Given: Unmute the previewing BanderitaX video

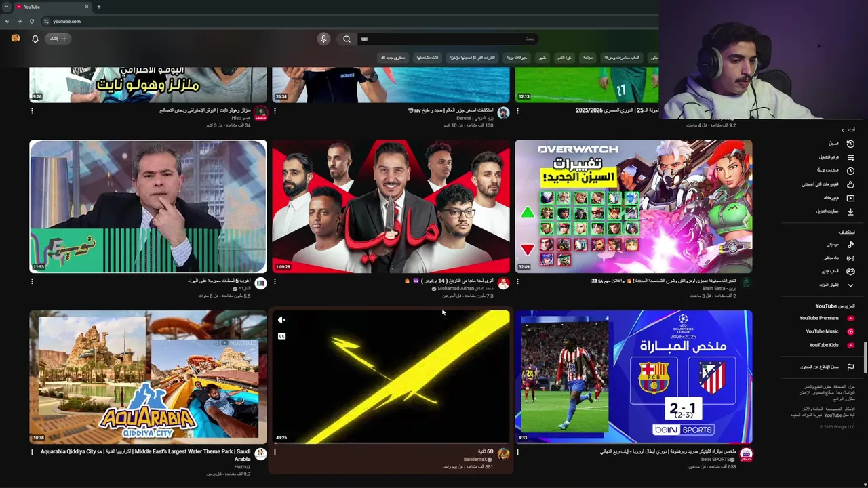Looking at the screenshot, I should coord(282,320).
